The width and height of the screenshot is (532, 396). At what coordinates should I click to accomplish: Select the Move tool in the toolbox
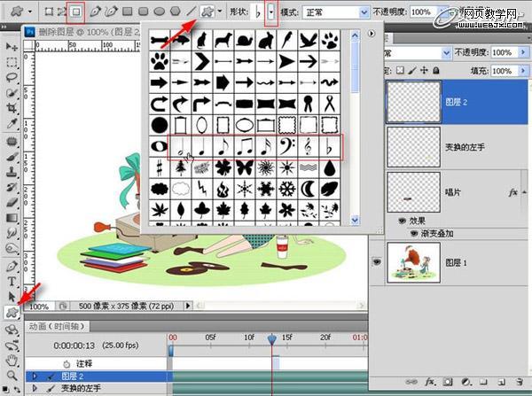click(x=12, y=46)
